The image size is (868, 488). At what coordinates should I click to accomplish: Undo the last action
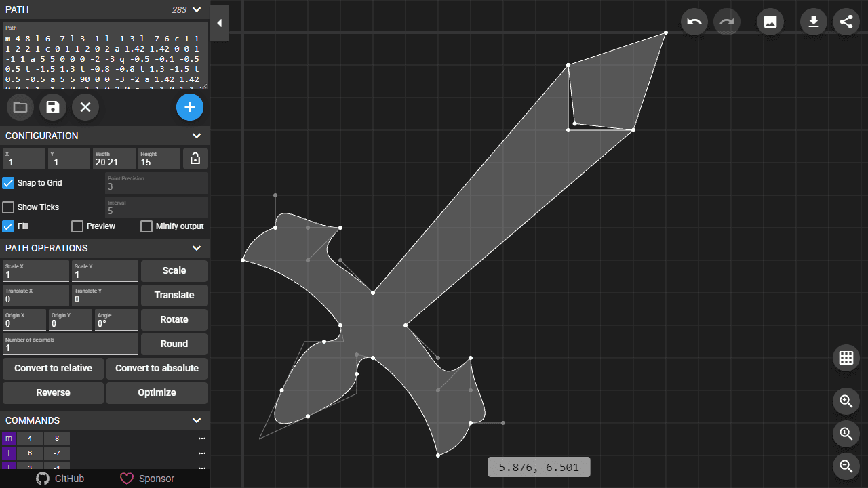694,22
